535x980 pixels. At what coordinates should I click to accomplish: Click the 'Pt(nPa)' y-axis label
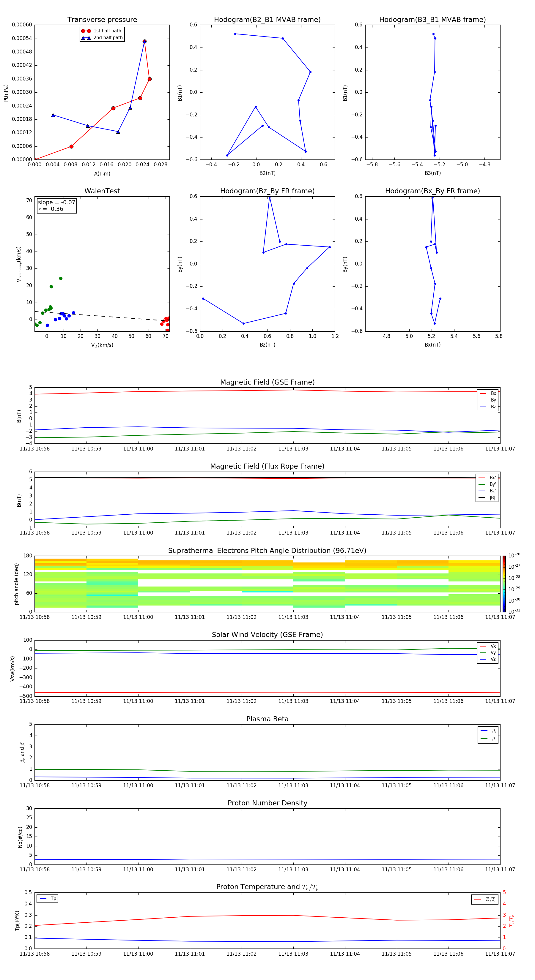[x=6, y=93]
